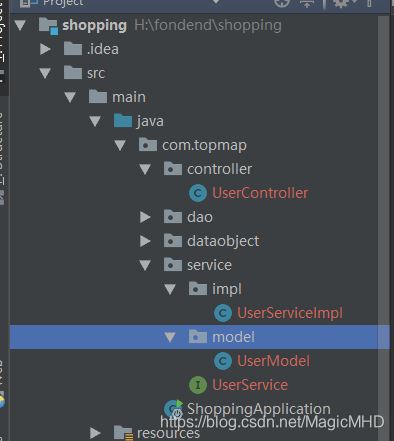Select the "impl" package label
Image resolution: width=394 pixels, height=441 pixels.
coord(227,289)
